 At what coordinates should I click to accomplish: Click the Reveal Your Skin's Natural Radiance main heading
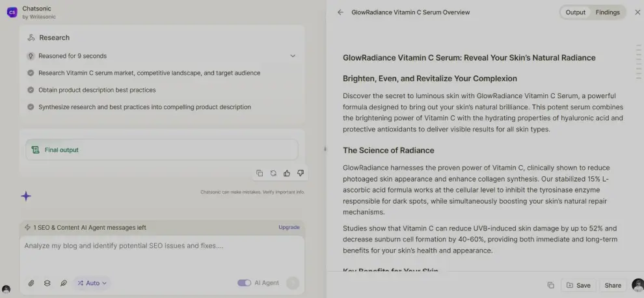pyautogui.click(x=469, y=57)
